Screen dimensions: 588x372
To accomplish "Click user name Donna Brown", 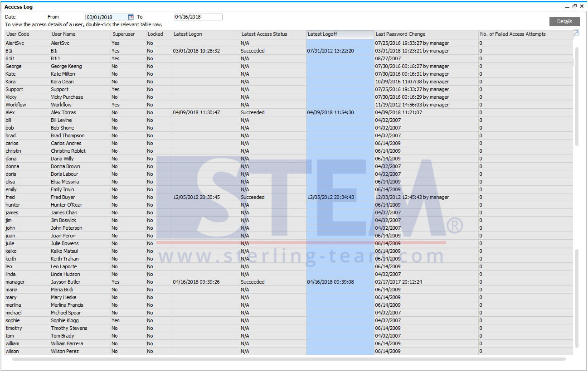I will tap(65, 166).
